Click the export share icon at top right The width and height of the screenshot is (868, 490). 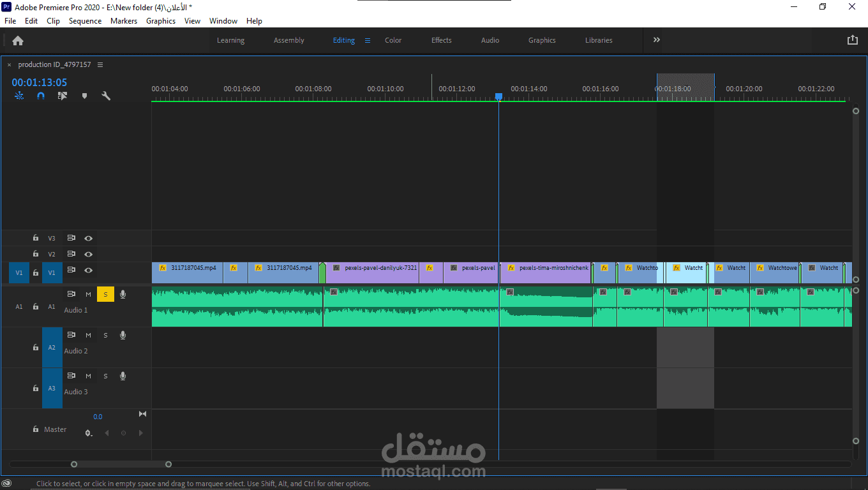tap(852, 40)
